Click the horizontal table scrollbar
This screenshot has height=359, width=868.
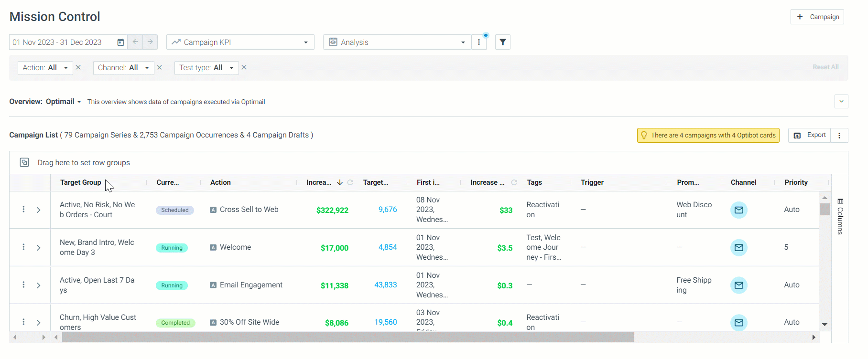[348, 338]
